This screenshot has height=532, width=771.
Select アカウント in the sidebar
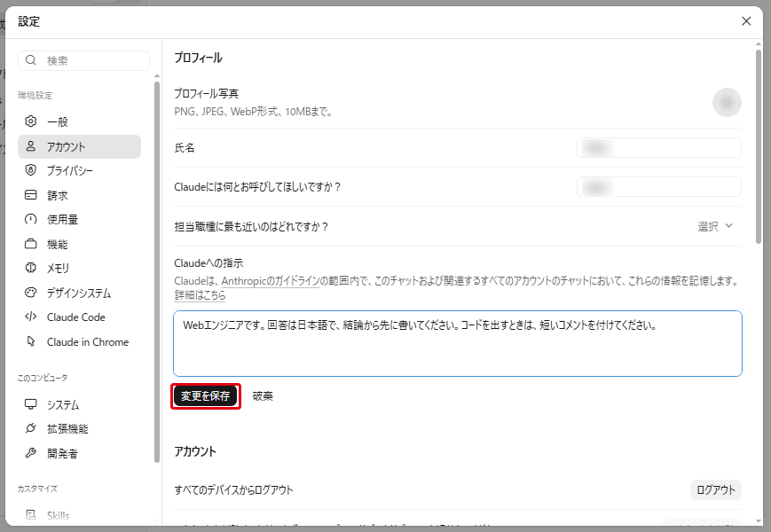pyautogui.click(x=79, y=146)
